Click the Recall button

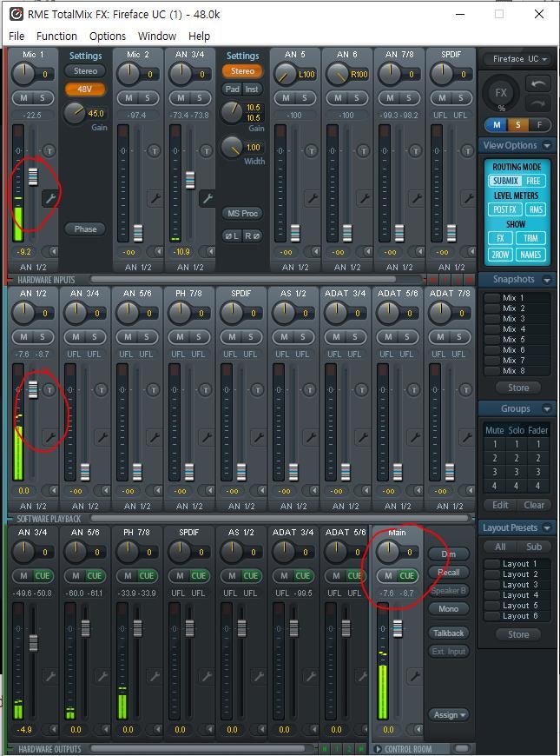point(449,573)
